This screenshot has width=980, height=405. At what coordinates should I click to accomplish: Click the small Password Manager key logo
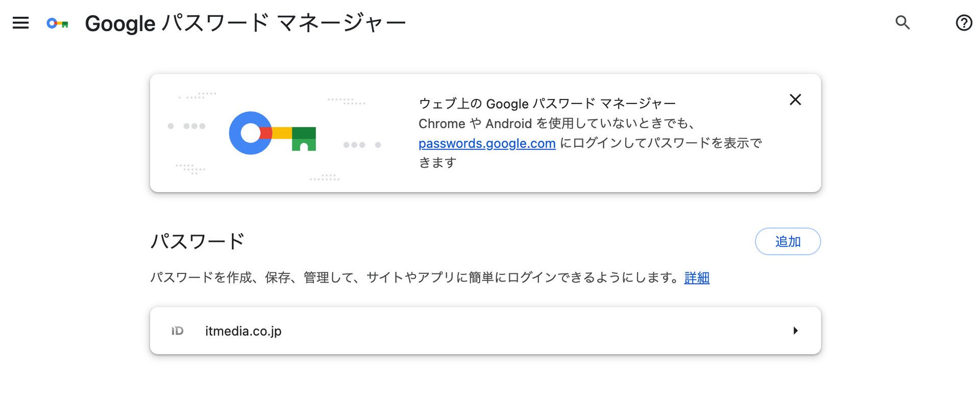pos(57,23)
